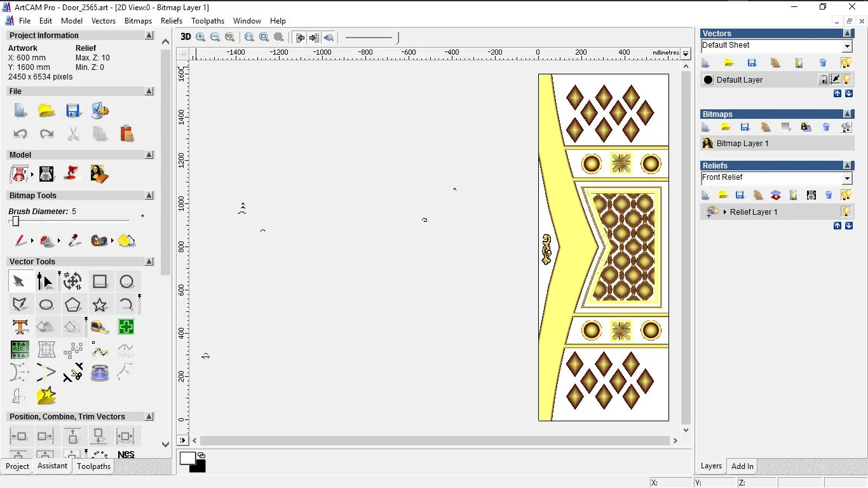Open the Toolpaths menu
868x488 pixels.
[208, 21]
